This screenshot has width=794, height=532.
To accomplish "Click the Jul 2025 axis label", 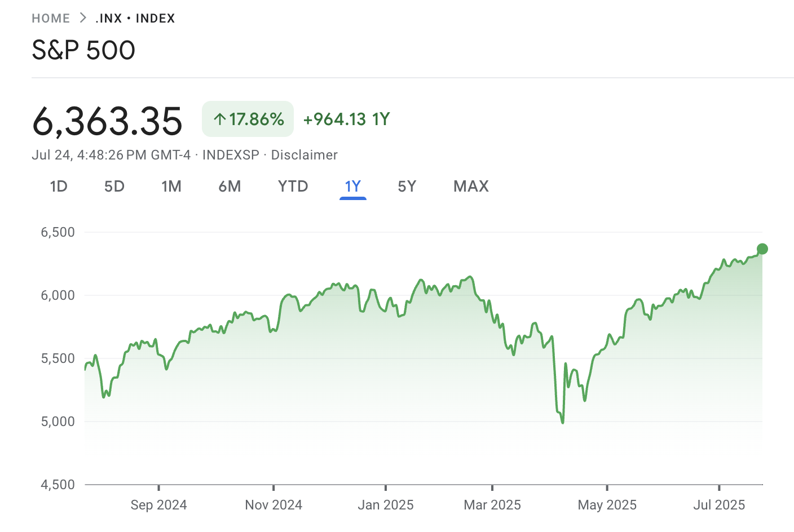I will point(719,505).
